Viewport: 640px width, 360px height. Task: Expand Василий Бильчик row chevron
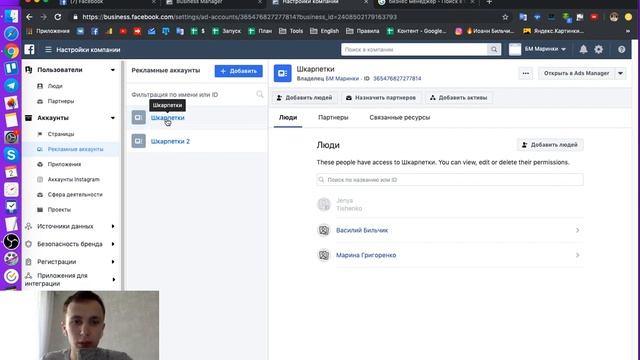[x=577, y=230]
